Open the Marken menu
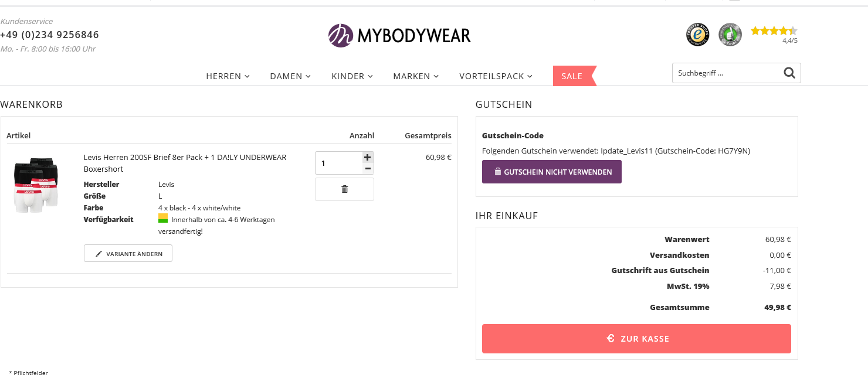This screenshot has width=868, height=378. click(x=416, y=76)
